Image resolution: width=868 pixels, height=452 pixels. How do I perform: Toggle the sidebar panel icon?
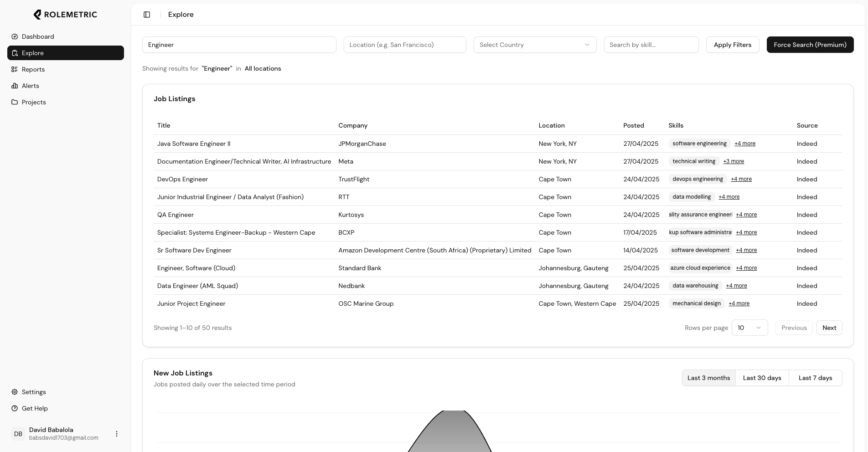pyautogui.click(x=147, y=15)
